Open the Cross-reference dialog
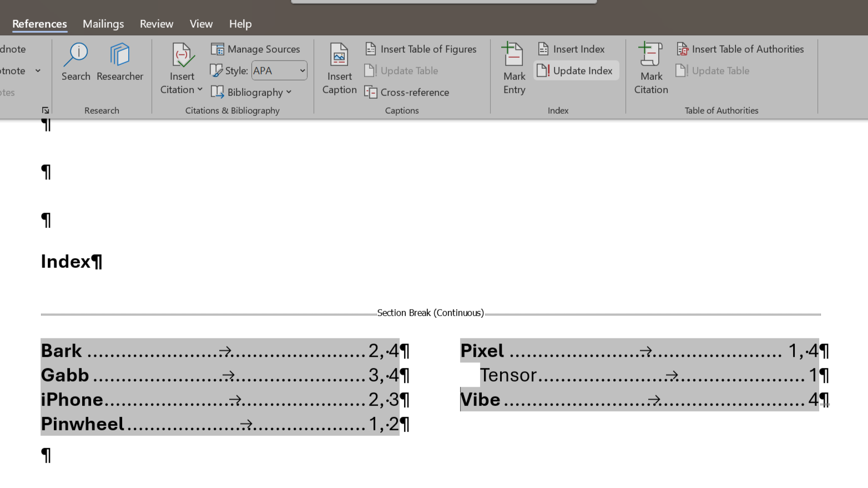 (x=407, y=92)
